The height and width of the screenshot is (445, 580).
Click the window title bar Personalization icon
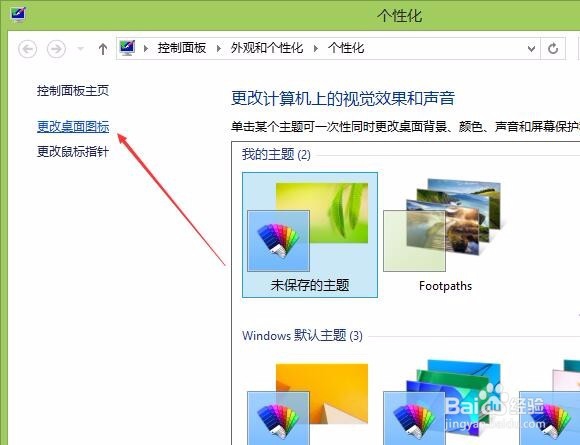coord(17,15)
